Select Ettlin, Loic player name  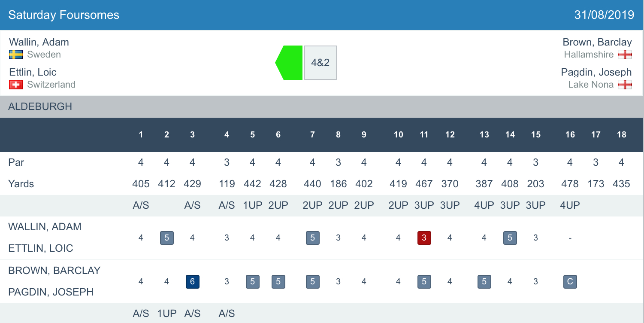click(x=33, y=72)
